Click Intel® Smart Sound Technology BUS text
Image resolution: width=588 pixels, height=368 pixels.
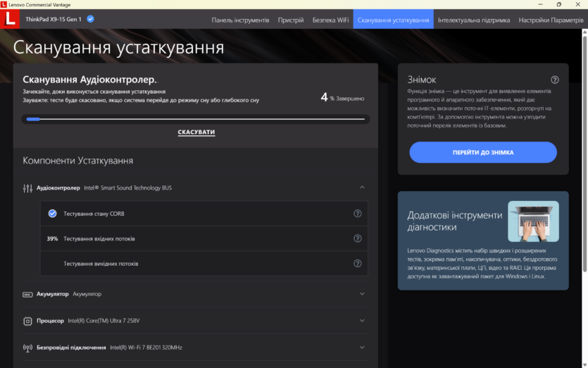(x=128, y=188)
